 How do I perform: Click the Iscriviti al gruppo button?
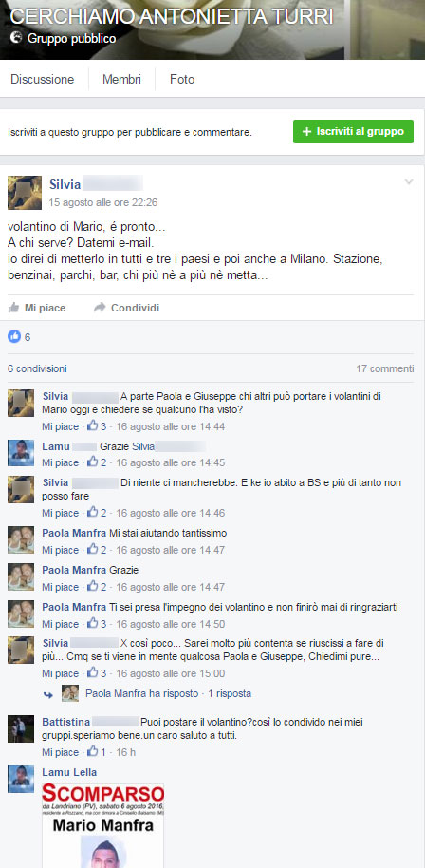click(x=353, y=132)
